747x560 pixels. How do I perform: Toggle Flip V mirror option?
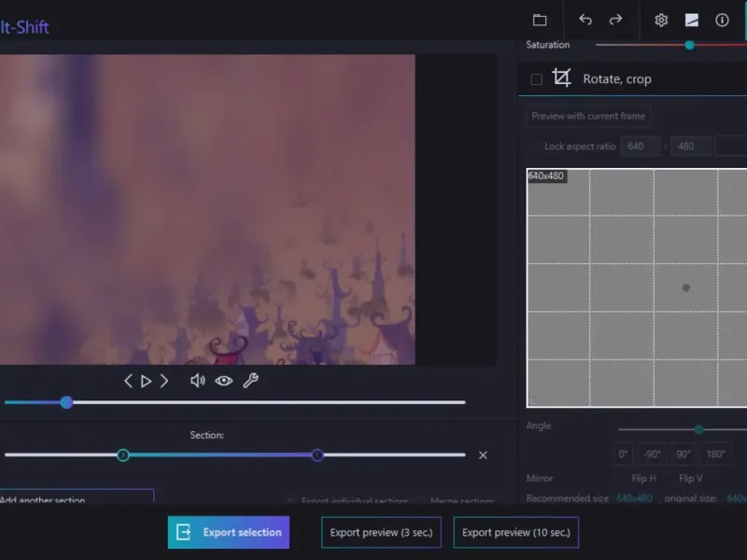(x=690, y=478)
